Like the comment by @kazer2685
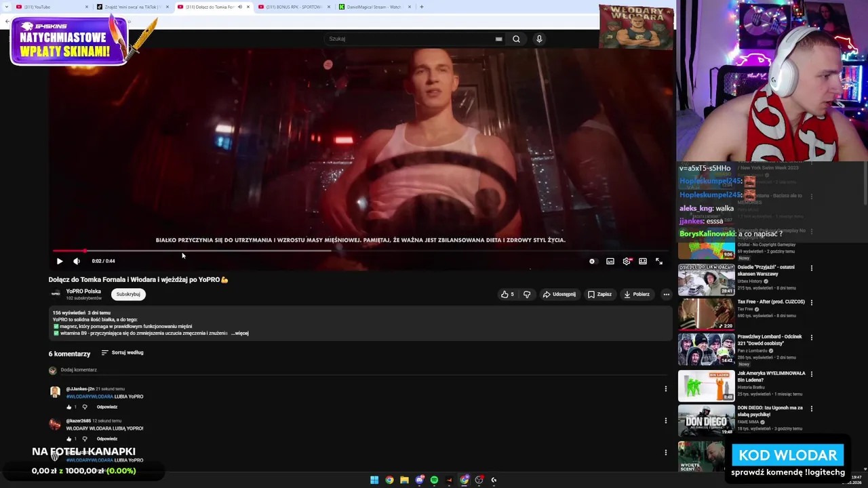Screen dimensions: 868x488 (x=68, y=439)
